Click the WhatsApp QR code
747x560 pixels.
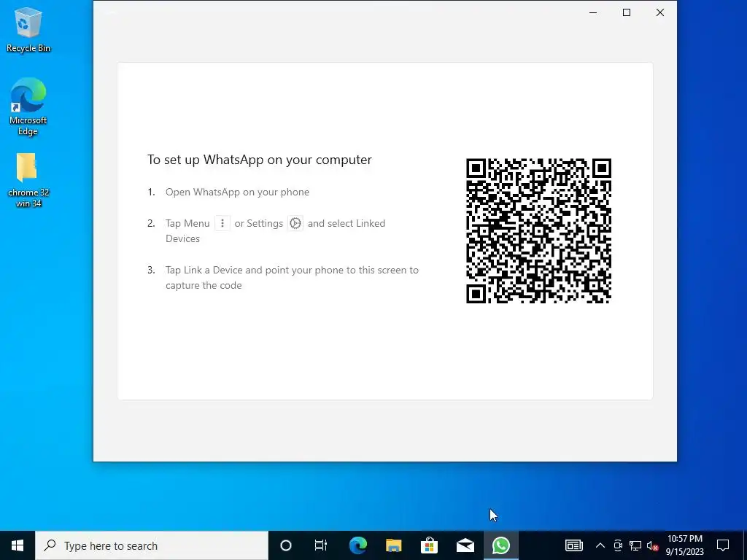538,231
